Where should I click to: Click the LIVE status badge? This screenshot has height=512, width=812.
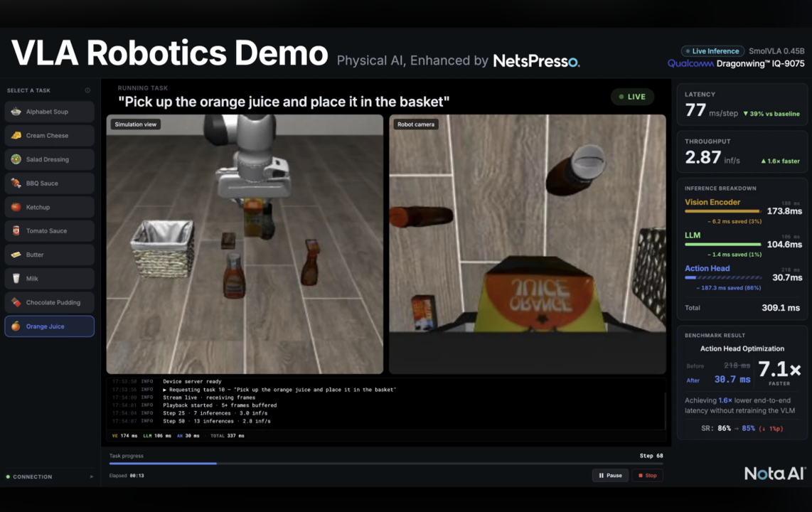(x=632, y=97)
